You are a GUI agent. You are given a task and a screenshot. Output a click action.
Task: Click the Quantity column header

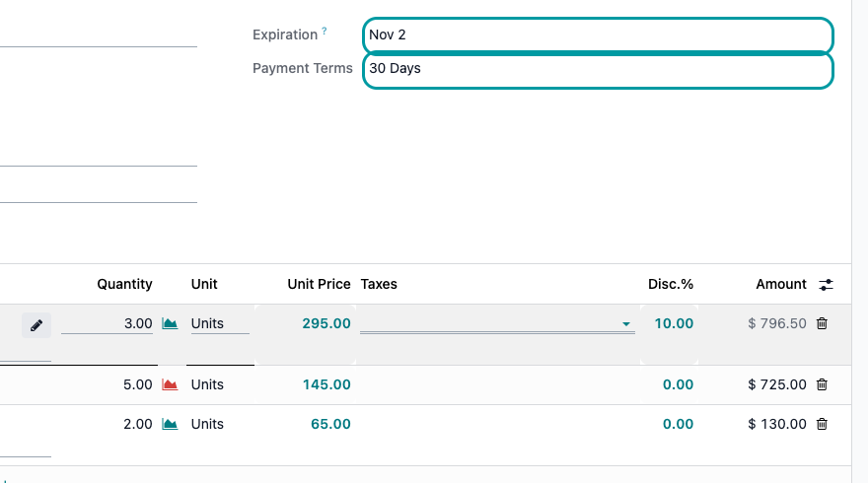point(124,284)
